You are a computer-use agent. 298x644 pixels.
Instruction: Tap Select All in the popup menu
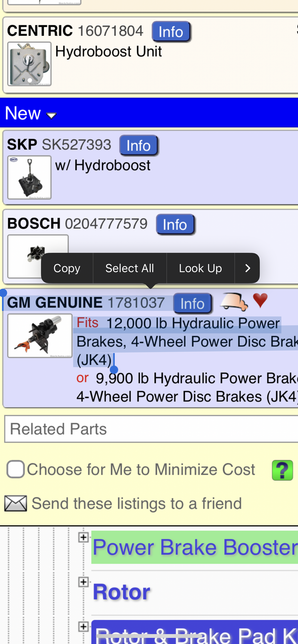tap(130, 268)
